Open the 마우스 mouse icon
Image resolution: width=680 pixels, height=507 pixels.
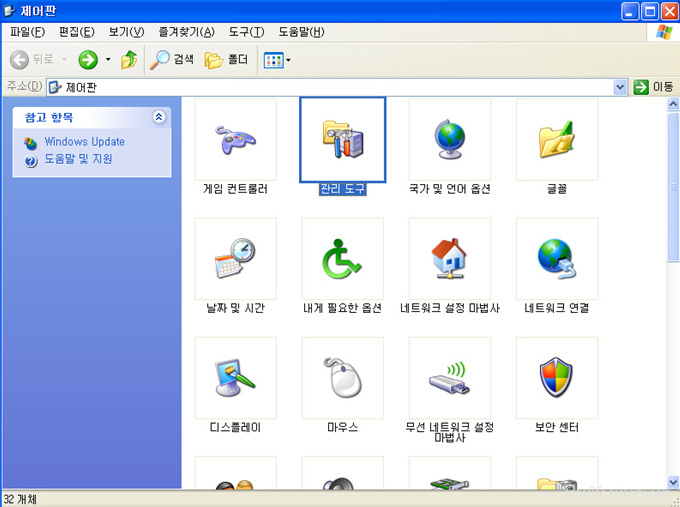pos(343,378)
